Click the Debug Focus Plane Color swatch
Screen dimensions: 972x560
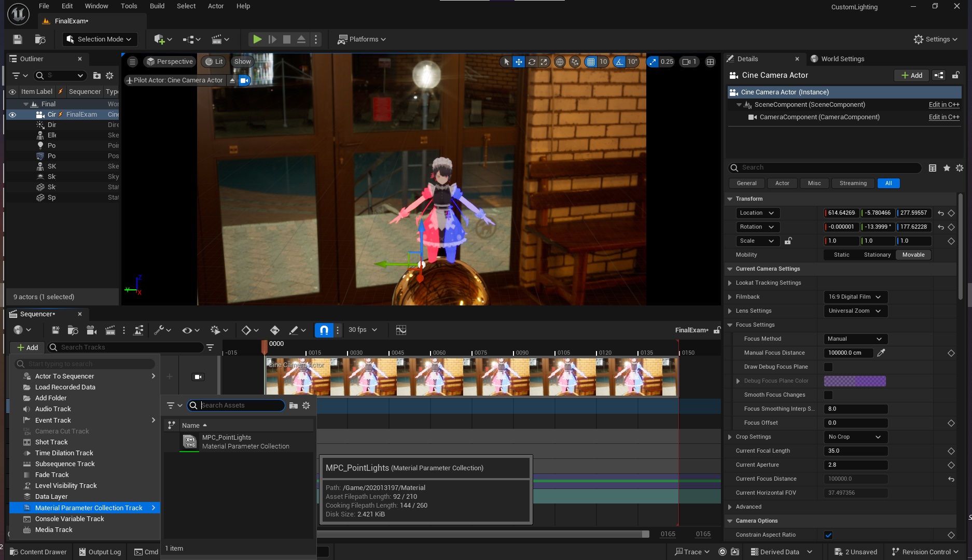[x=855, y=381]
